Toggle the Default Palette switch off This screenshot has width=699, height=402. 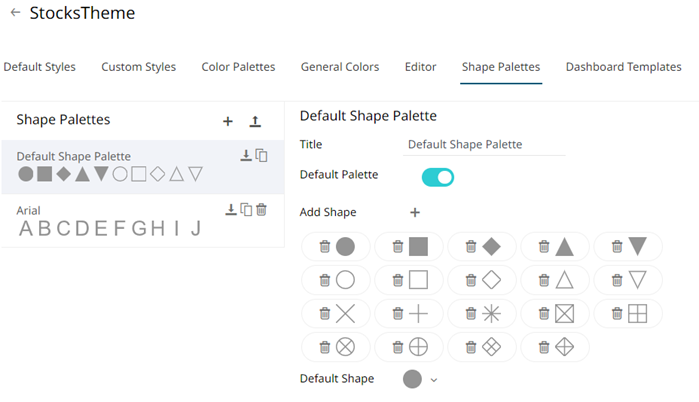click(438, 177)
